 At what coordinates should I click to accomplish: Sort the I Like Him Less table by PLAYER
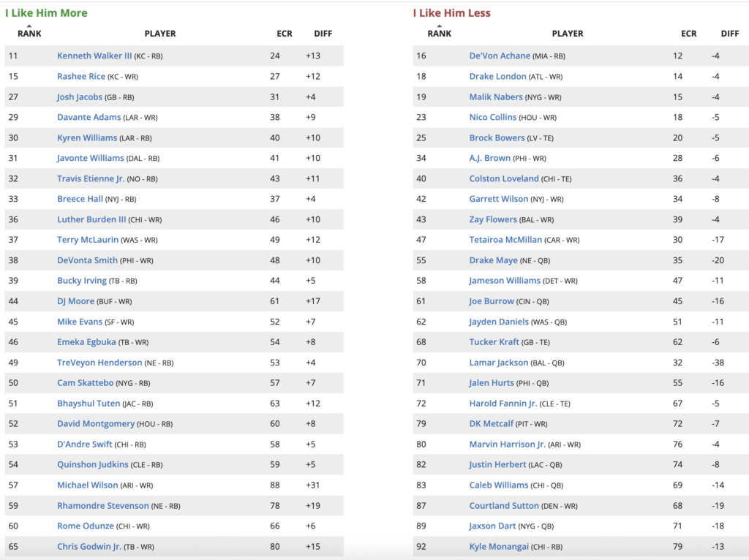(x=568, y=34)
